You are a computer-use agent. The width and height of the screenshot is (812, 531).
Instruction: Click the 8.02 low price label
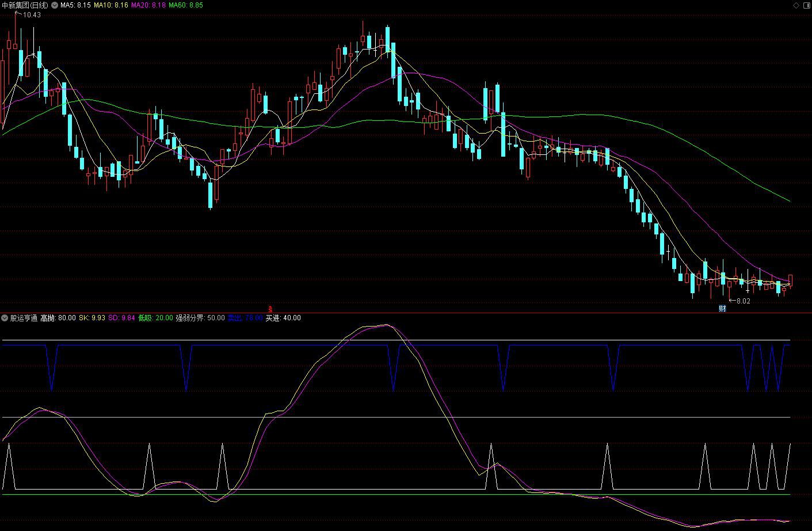click(743, 301)
